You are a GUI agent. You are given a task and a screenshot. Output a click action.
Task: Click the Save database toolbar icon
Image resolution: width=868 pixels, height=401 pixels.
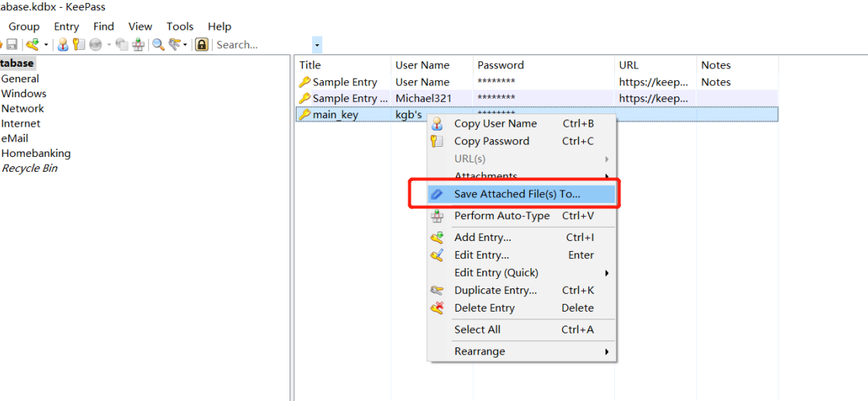[x=12, y=44]
